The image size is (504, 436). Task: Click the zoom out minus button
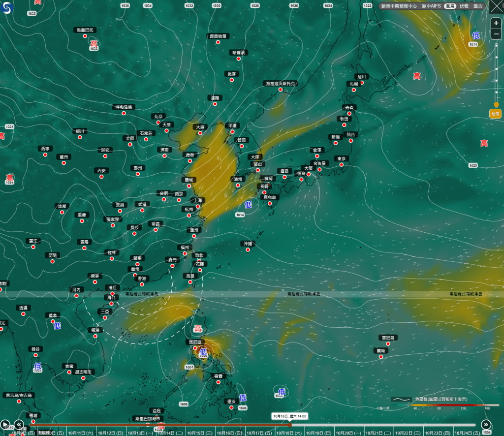[x=496, y=34]
